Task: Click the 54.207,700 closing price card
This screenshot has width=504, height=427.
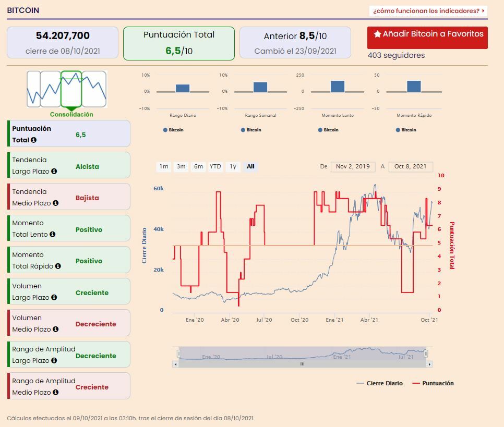Action: pyautogui.click(x=63, y=43)
